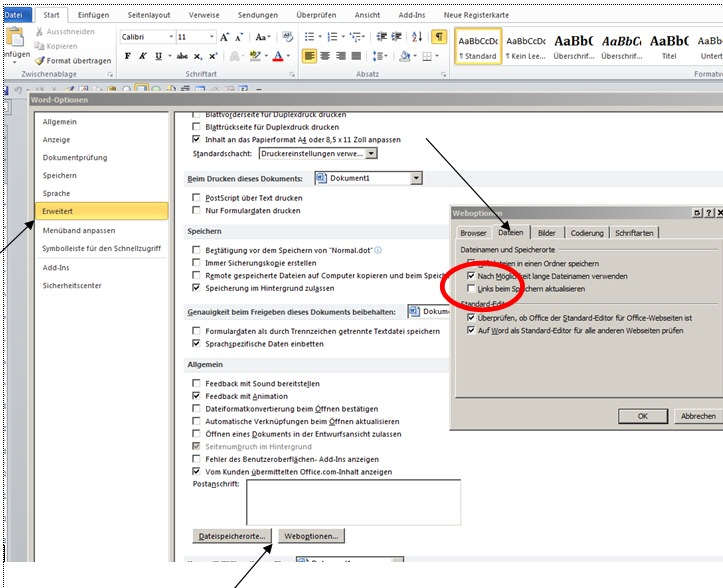Open the change case Aa dropdown

[x=263, y=37]
